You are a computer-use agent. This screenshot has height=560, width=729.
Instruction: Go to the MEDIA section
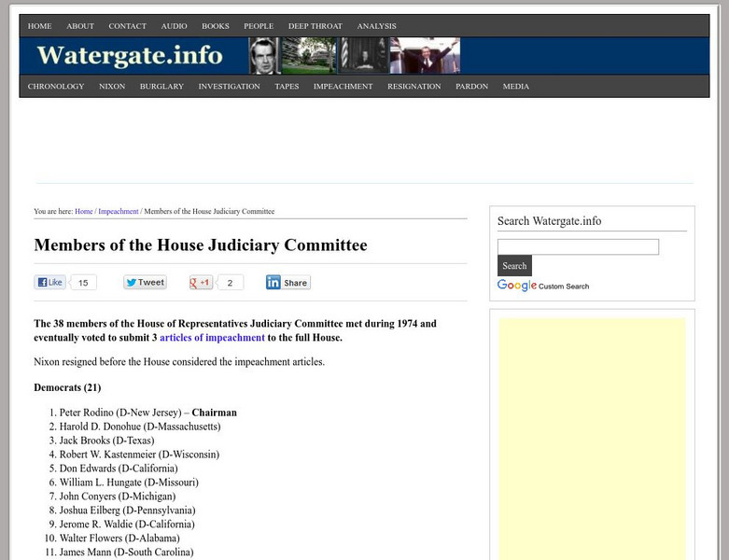click(x=515, y=87)
